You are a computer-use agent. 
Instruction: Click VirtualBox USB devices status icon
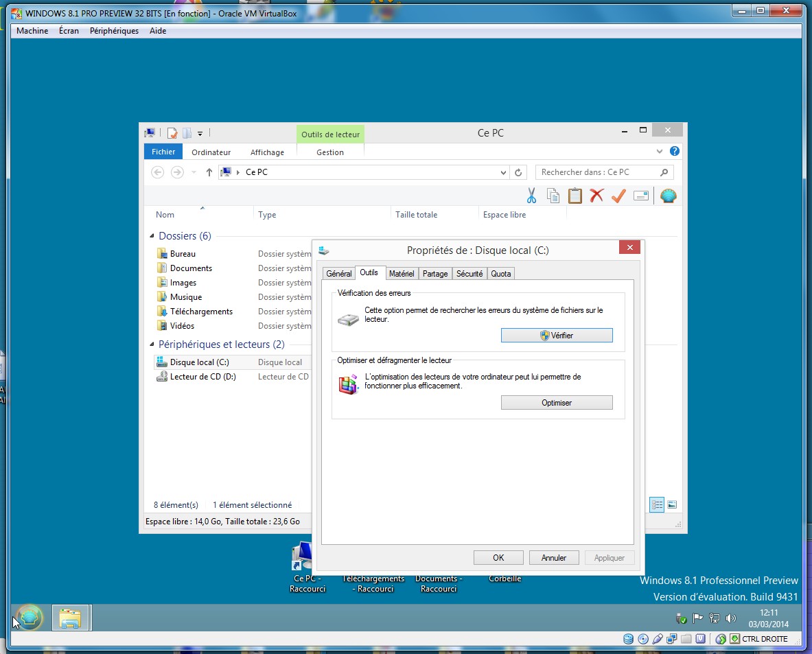click(x=657, y=639)
